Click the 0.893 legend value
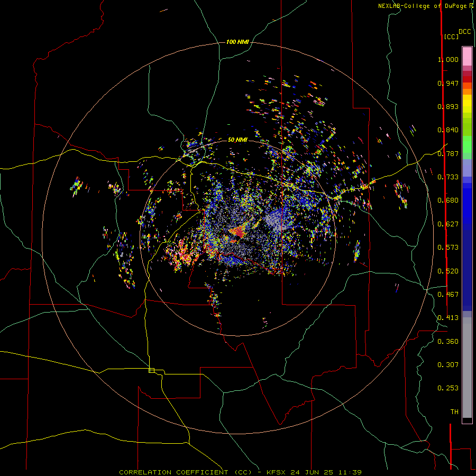This screenshot has height=476, width=476. tap(448, 106)
